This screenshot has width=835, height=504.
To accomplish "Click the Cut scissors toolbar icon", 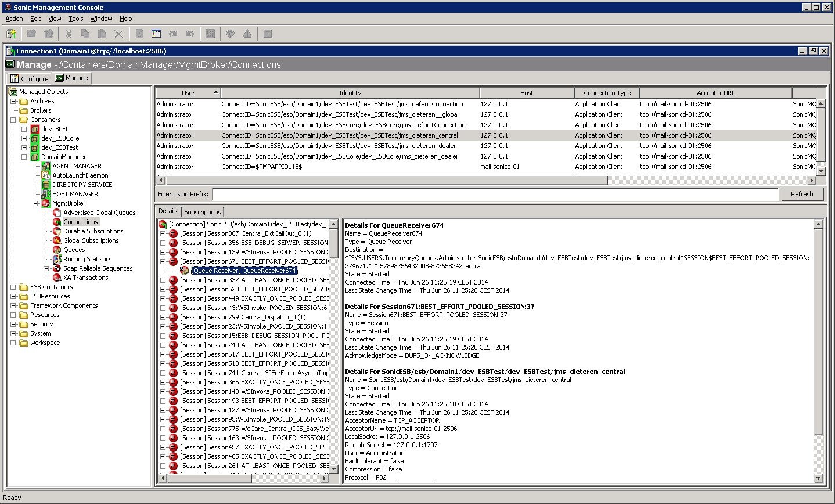I will (69, 34).
